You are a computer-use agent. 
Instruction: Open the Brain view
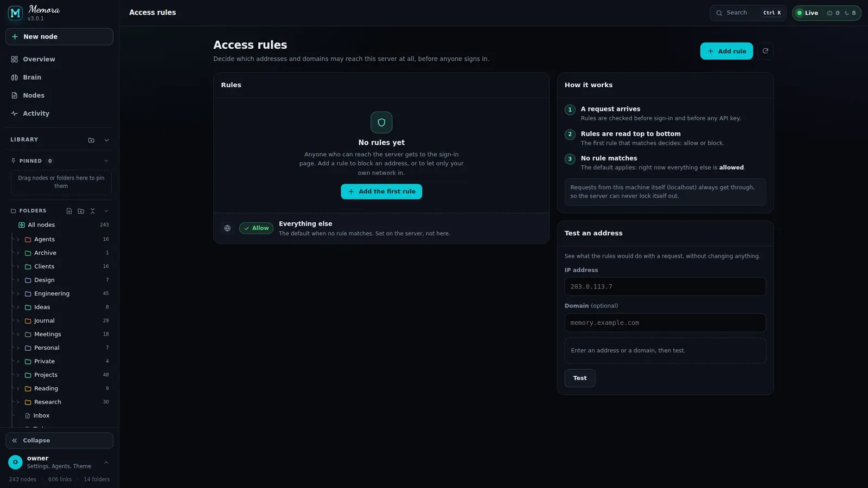[x=59, y=78]
